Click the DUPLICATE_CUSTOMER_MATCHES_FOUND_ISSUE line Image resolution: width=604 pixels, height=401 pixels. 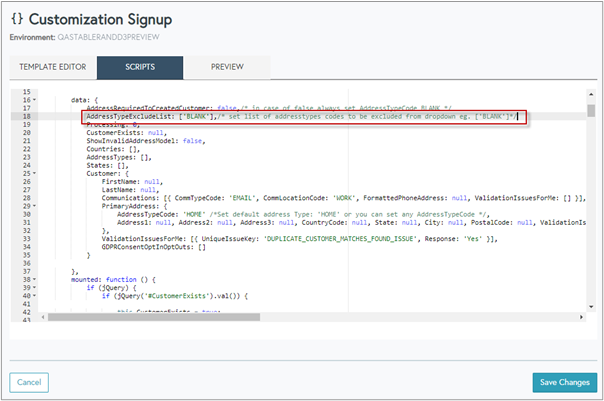299,239
